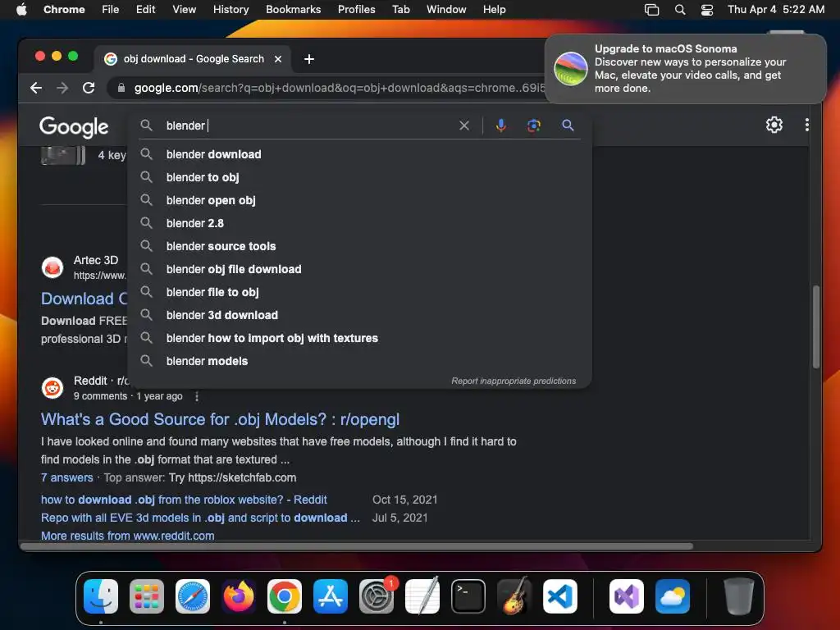Image resolution: width=840 pixels, height=630 pixels.
Task: Open the Bookmarks menu
Action: pyautogui.click(x=293, y=10)
